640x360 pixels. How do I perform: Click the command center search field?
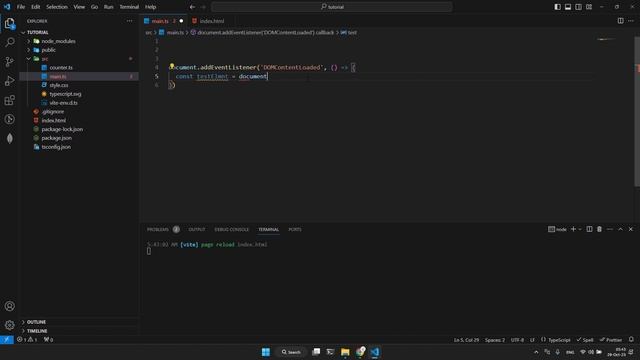click(332, 7)
